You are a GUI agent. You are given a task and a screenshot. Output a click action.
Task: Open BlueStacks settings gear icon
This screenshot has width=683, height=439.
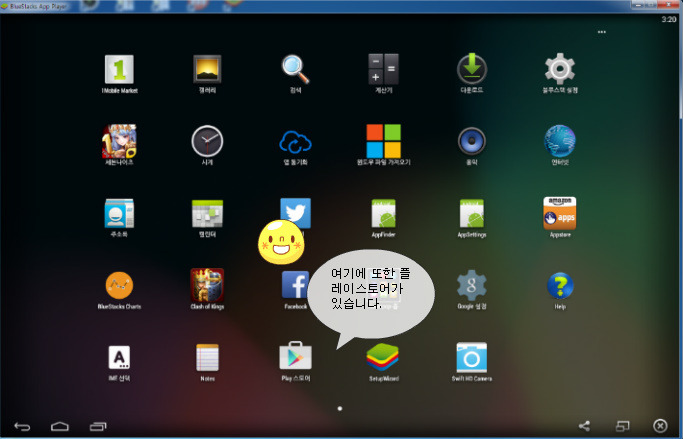[x=560, y=69]
